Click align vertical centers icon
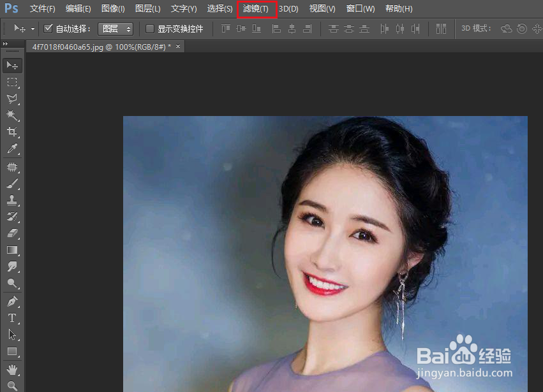This screenshot has width=543, height=392. coord(241,29)
